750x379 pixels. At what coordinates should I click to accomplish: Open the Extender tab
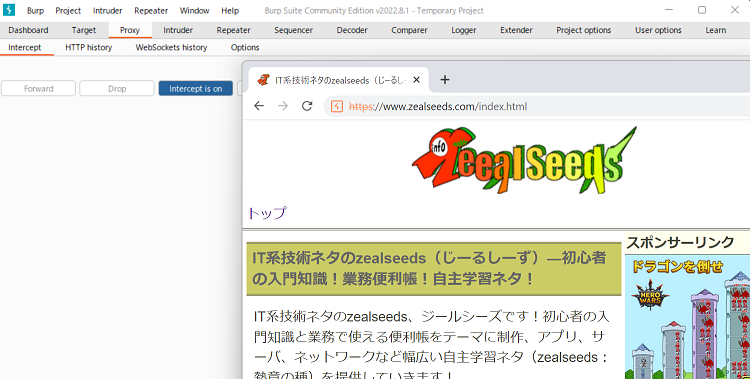pos(516,30)
